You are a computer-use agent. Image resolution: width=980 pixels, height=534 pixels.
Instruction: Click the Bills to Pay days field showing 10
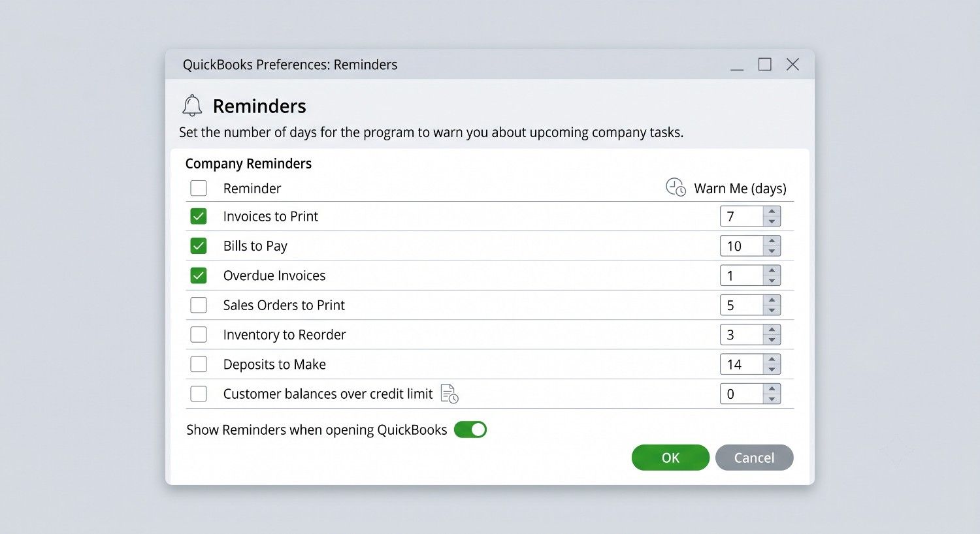742,245
